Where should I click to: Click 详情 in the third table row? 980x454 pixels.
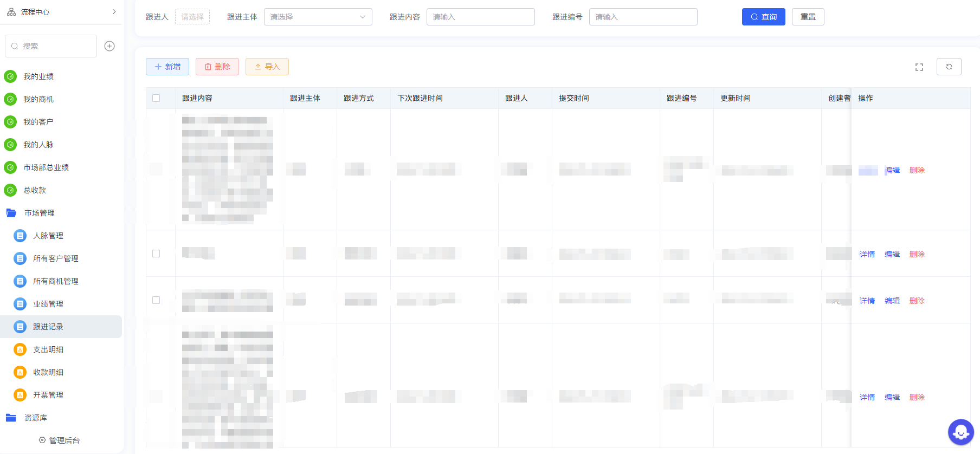(x=867, y=301)
